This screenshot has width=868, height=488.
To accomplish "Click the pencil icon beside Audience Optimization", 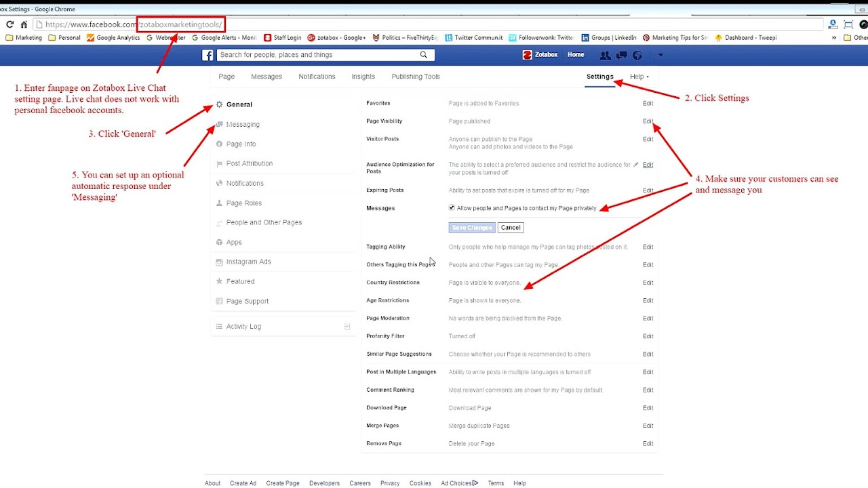I will (636, 165).
